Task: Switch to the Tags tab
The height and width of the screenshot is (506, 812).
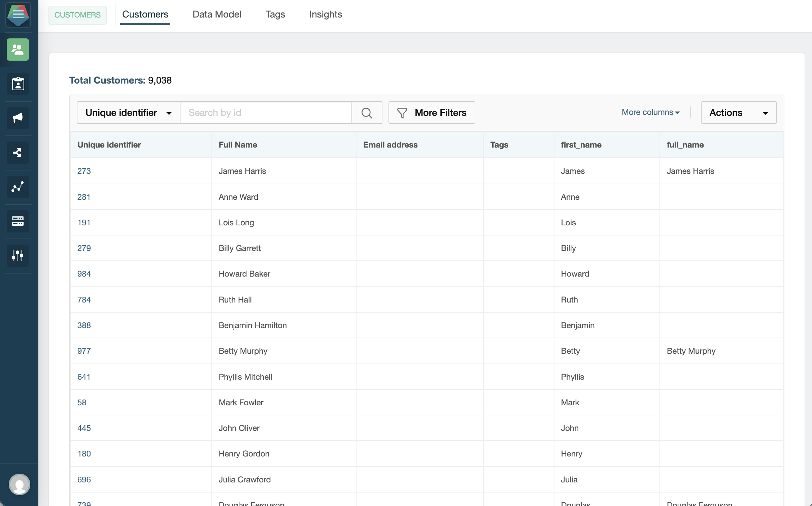Action: tap(275, 14)
